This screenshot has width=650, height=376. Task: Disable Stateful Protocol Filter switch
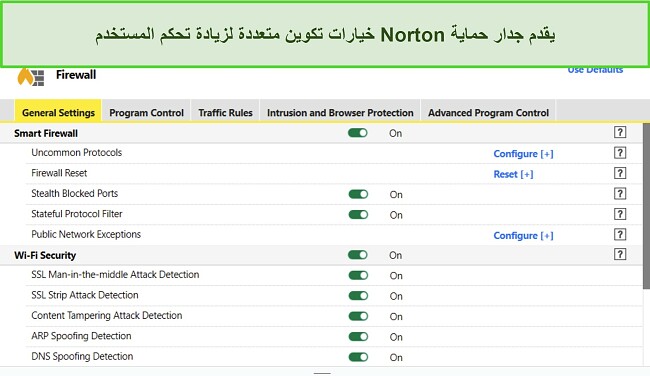click(358, 215)
